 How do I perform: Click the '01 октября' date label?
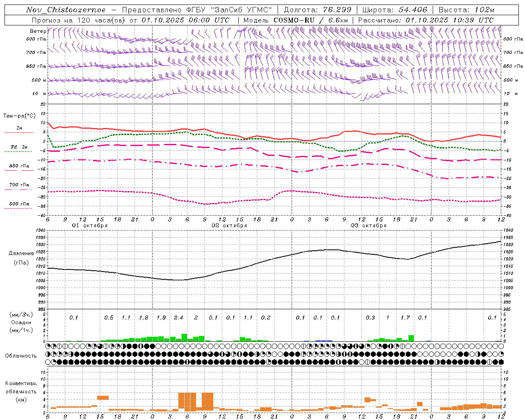click(90, 226)
